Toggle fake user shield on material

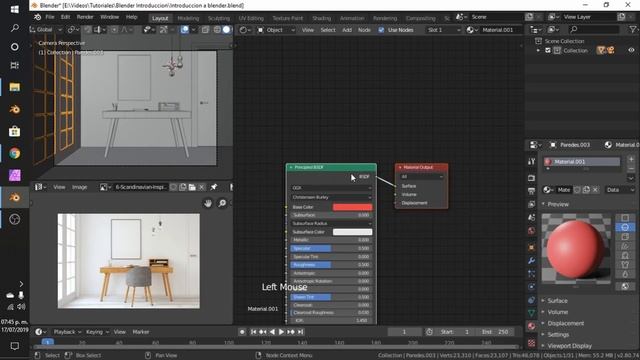[577, 190]
